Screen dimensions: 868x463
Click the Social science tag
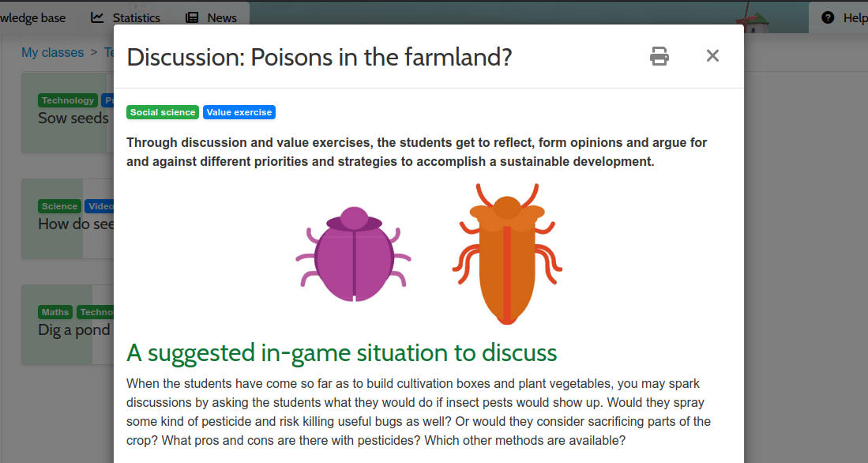163,112
